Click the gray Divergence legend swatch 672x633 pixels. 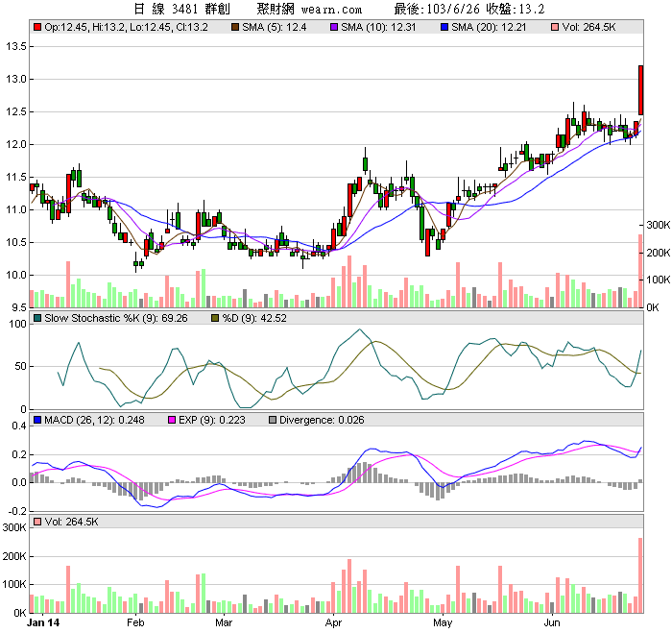pos(273,420)
